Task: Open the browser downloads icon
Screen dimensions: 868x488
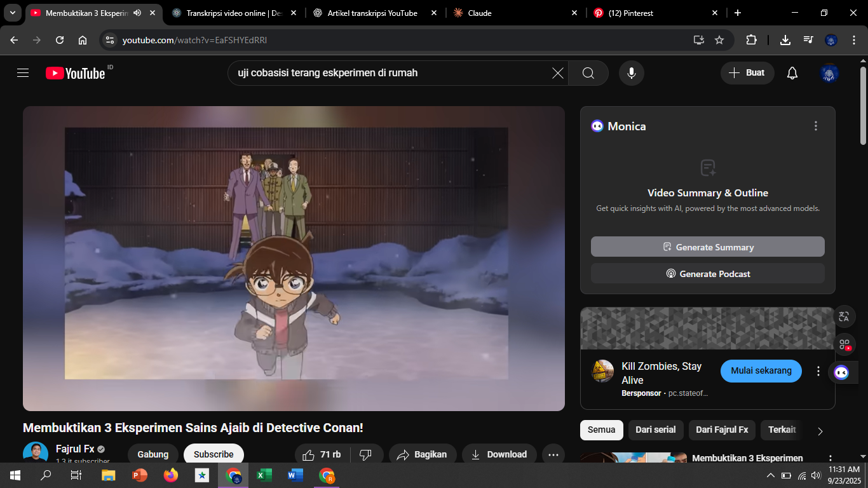Action: (x=785, y=40)
